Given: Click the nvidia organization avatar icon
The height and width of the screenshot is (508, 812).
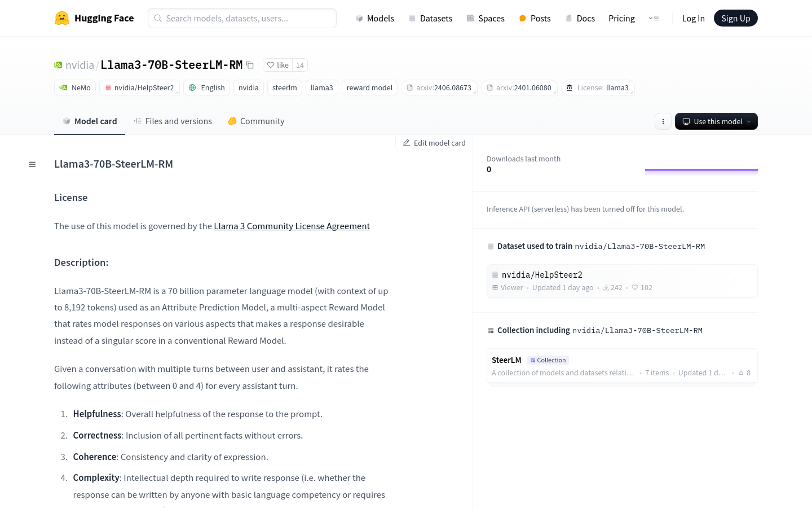Looking at the screenshot, I should 58,65.
